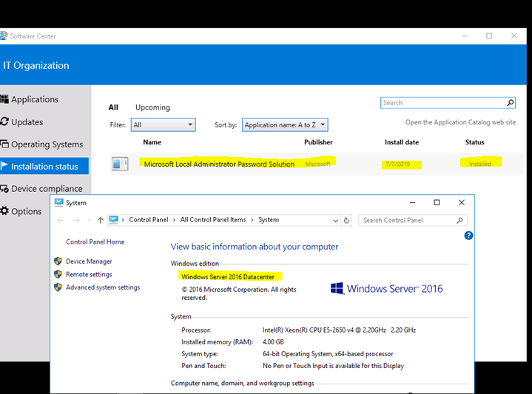Click the Operating Systems window icon
532x394 pixels.
coord(4,144)
